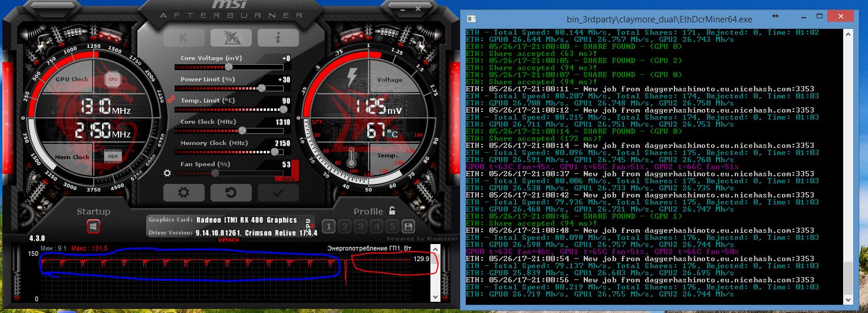Reset clocks to default with reset button
This screenshot has height=313, width=868.
click(x=231, y=193)
